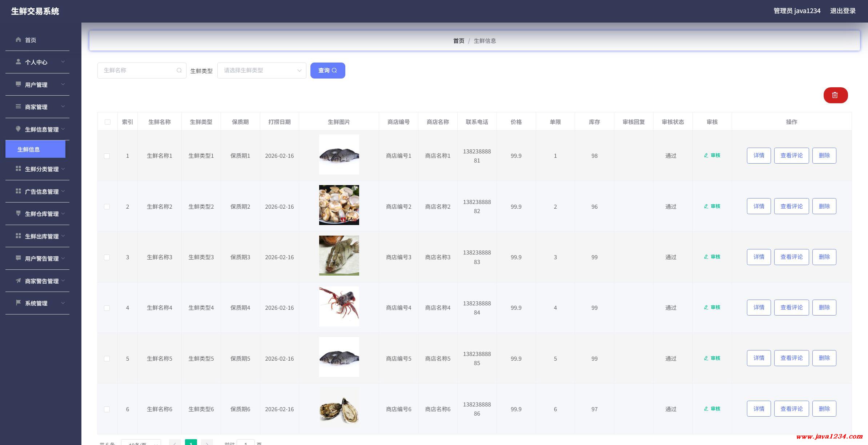
Task: Select the checkbox for row 6
Action: click(107, 409)
